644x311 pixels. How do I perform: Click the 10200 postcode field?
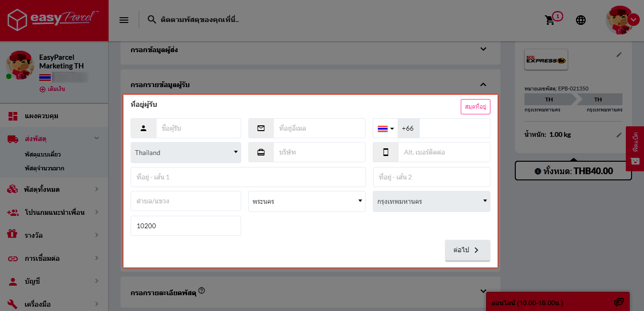[x=186, y=226]
